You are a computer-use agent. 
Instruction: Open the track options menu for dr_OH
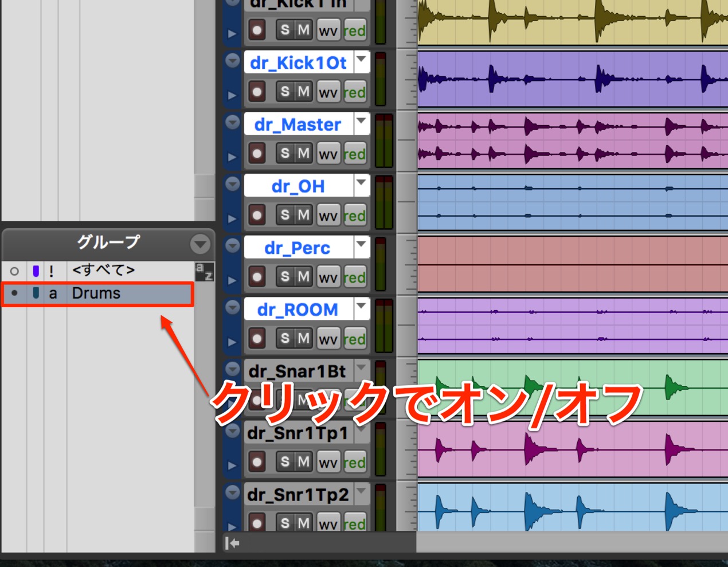[232, 184]
